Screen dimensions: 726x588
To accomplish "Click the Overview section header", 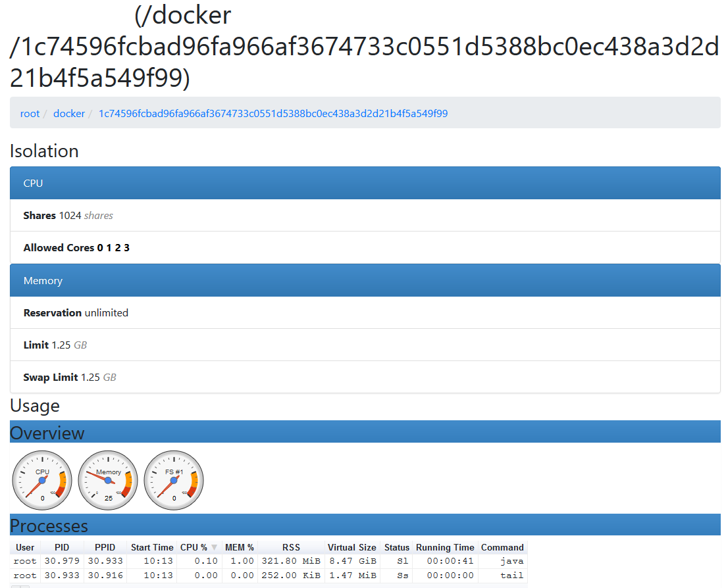I will coord(365,432).
